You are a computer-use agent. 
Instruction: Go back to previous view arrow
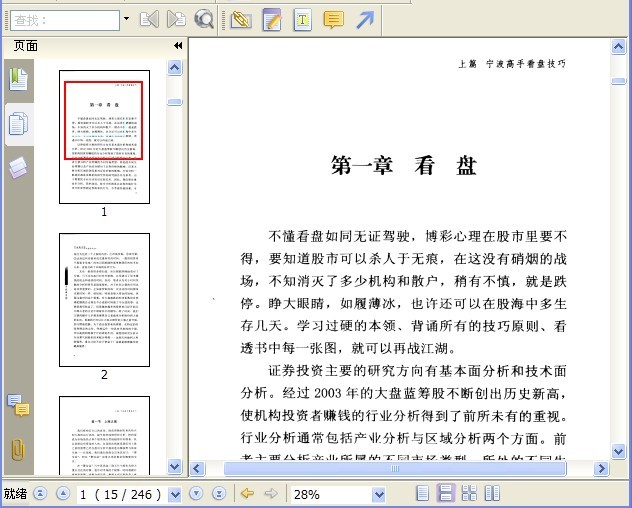coord(247,493)
